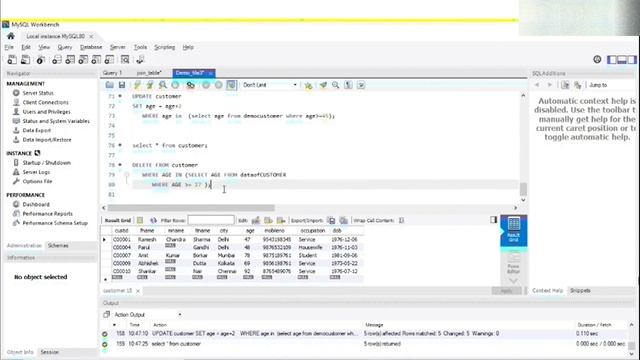Viewport: 640px width, 360px height.
Task: Export recordset to external file
Action: 331,220
